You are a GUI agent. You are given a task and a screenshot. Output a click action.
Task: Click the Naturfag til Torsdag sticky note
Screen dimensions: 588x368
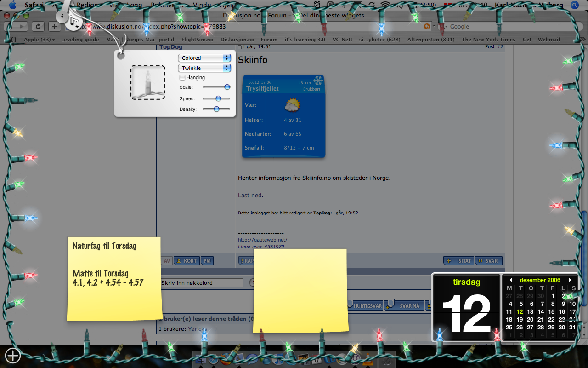114,279
